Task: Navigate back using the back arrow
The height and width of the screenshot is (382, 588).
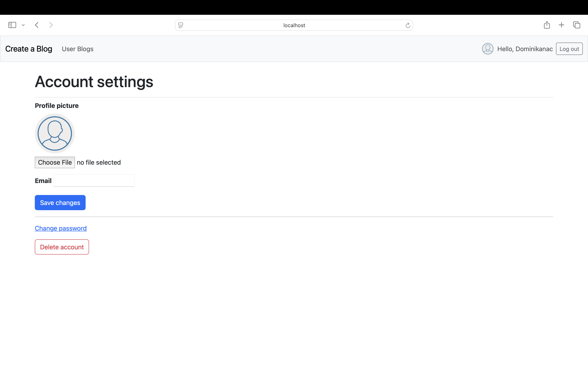Action: 37,25
